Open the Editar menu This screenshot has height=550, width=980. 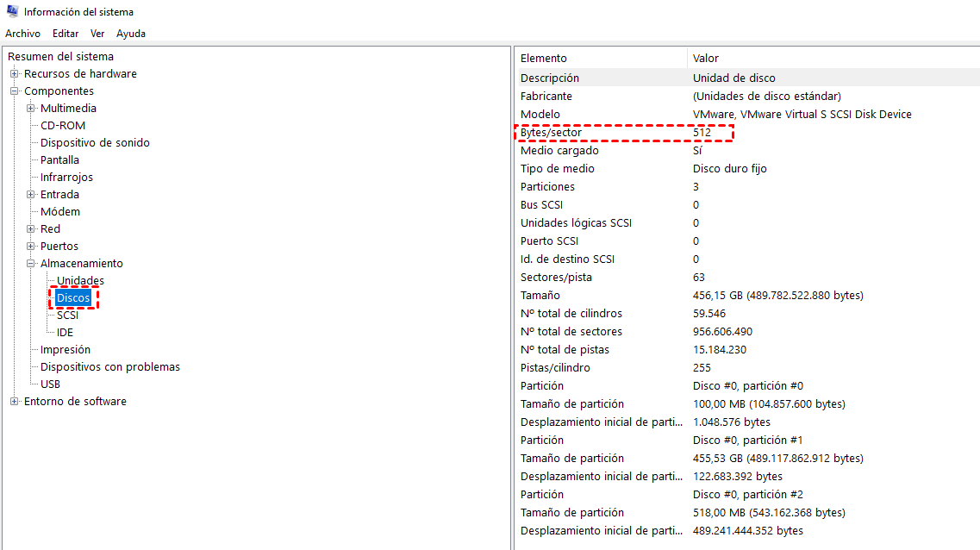pyautogui.click(x=66, y=34)
